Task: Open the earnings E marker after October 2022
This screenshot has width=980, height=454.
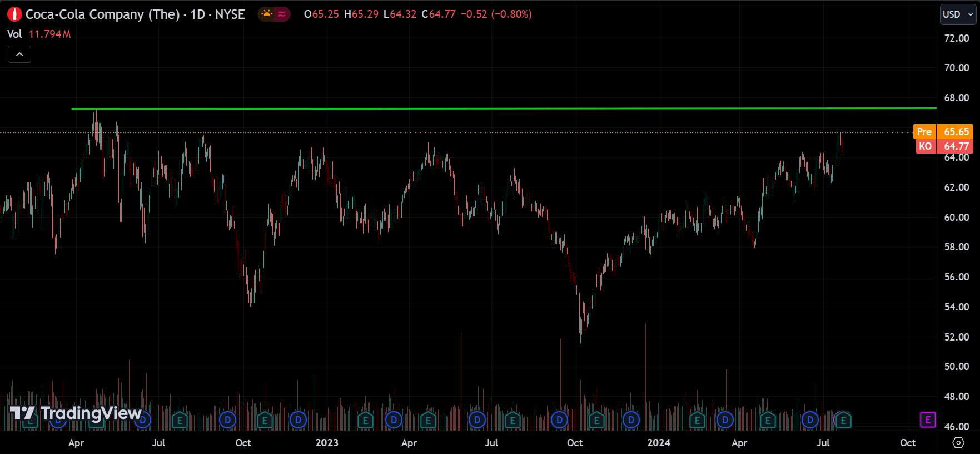Action: pos(265,421)
